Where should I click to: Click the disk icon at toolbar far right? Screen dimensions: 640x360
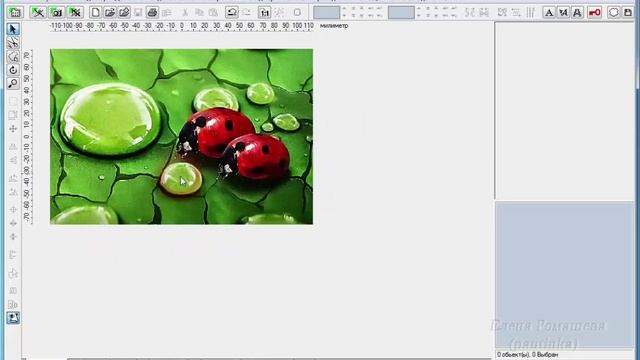click(628, 13)
